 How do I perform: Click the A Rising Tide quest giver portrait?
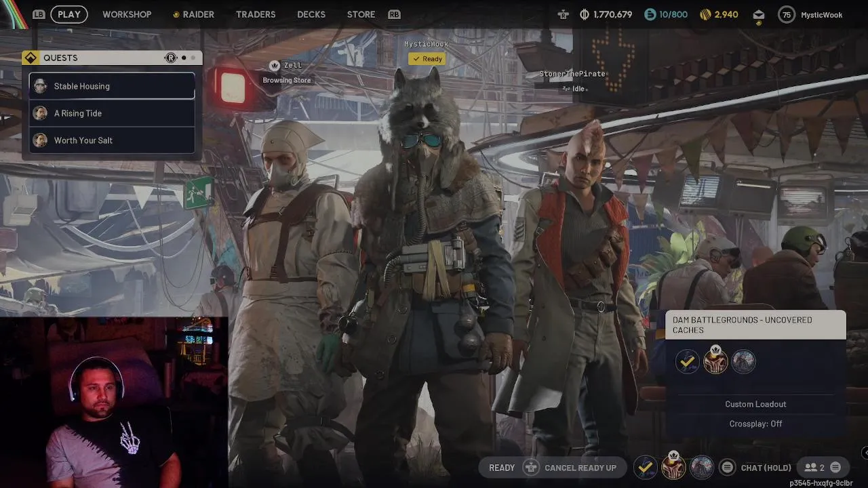(41, 113)
